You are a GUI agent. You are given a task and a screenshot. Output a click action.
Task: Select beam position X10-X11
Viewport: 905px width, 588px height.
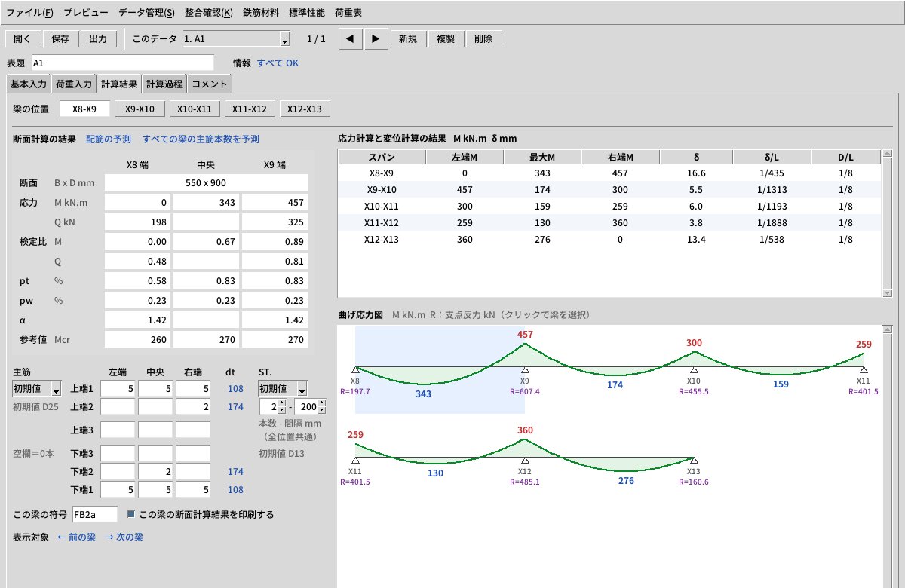(x=195, y=109)
